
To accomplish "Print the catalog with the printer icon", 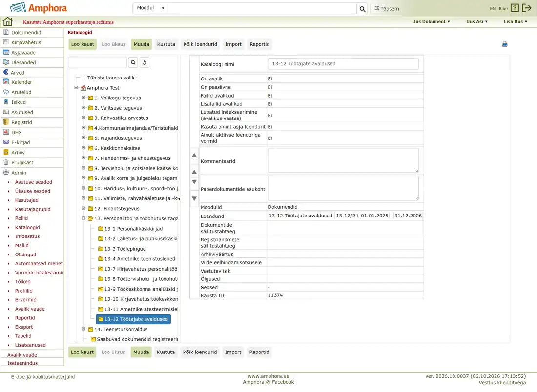I will 504,44.
